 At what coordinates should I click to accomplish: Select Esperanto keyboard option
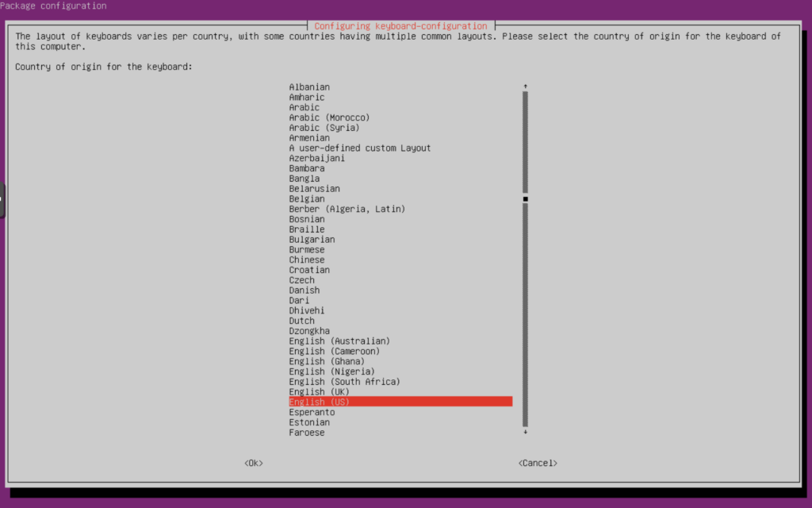pyautogui.click(x=312, y=413)
